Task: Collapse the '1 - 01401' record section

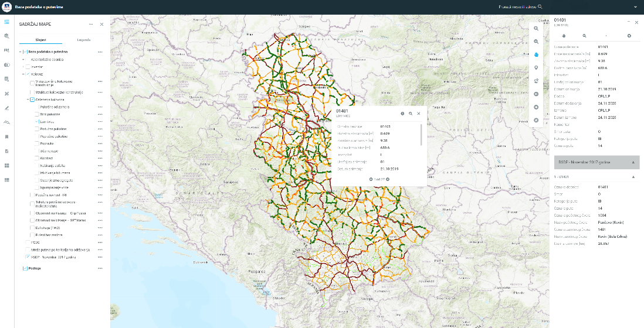Action: [633, 177]
